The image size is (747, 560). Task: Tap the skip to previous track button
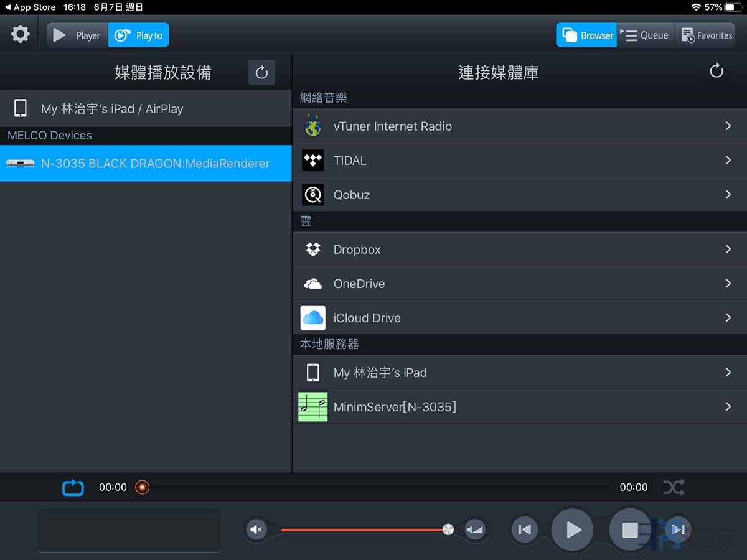click(525, 530)
